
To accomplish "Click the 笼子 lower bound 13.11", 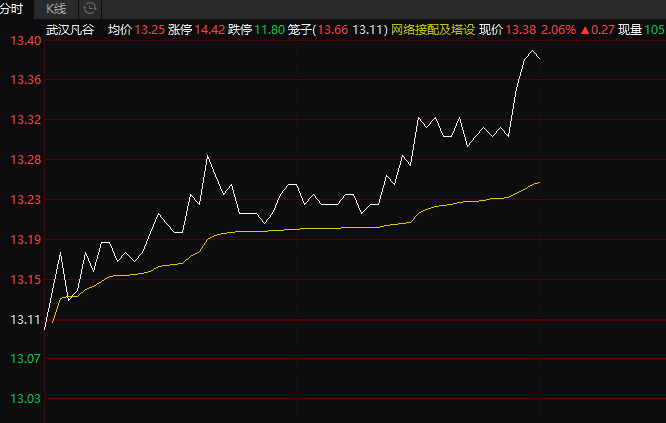I will coord(368,30).
